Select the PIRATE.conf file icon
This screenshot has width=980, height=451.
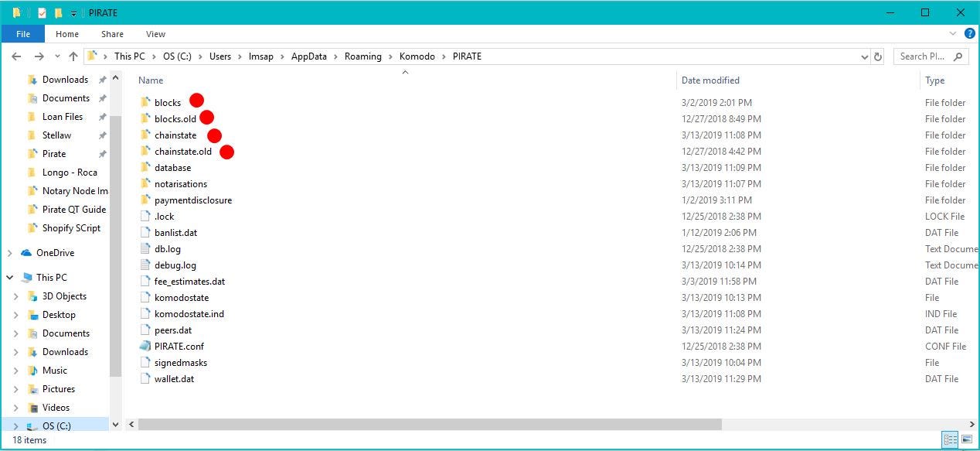146,346
